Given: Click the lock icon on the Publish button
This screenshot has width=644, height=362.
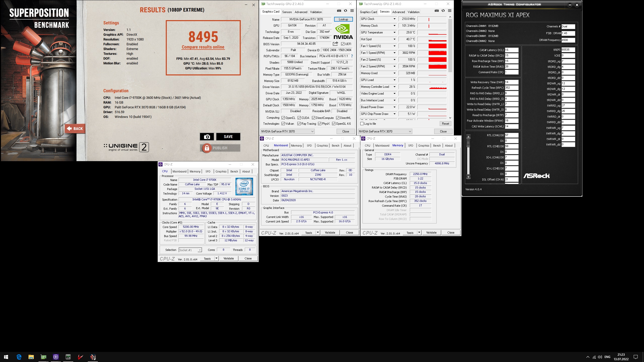Looking at the screenshot, I should point(207,148).
